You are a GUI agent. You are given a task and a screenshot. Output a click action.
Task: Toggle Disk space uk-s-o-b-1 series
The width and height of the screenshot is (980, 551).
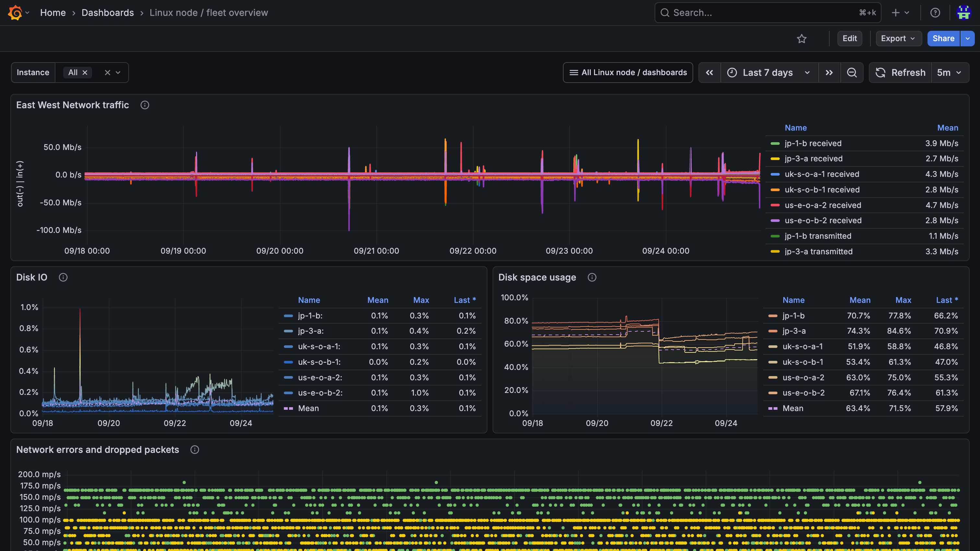803,362
